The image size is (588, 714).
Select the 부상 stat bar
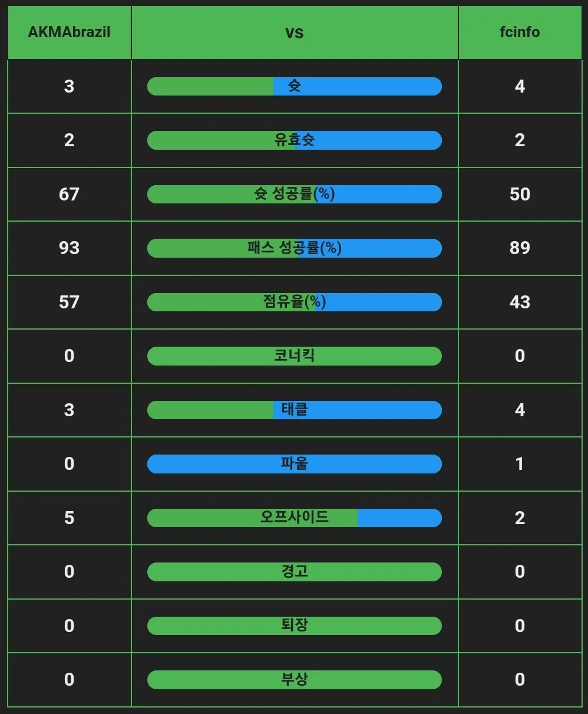tap(294, 680)
